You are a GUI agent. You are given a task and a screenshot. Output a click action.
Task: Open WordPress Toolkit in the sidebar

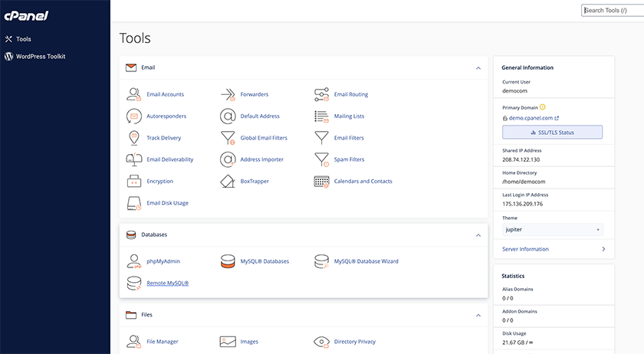(x=41, y=56)
